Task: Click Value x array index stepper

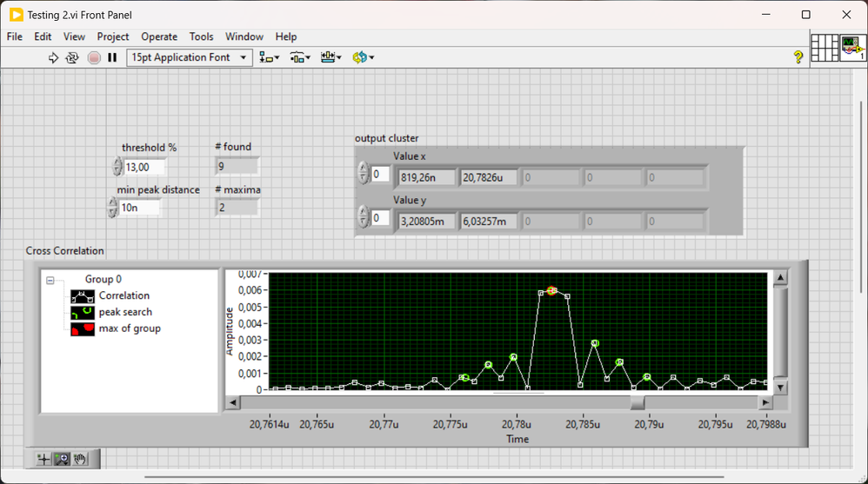Action: pos(364,173)
